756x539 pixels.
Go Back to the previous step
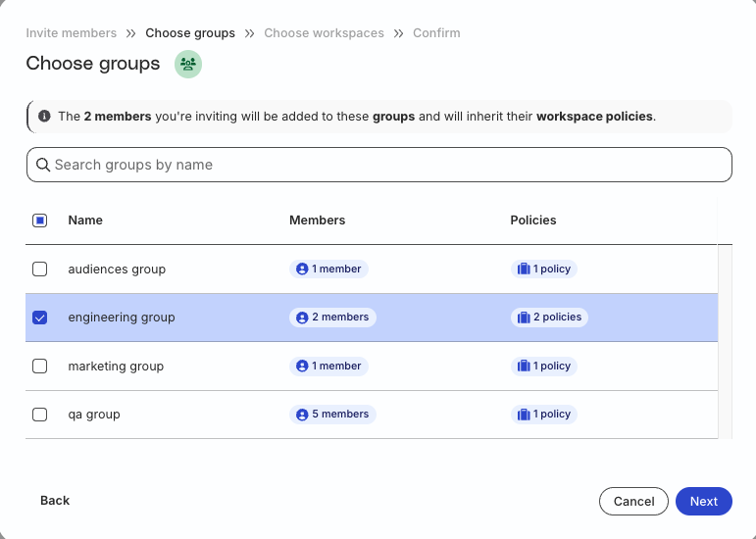[55, 501]
